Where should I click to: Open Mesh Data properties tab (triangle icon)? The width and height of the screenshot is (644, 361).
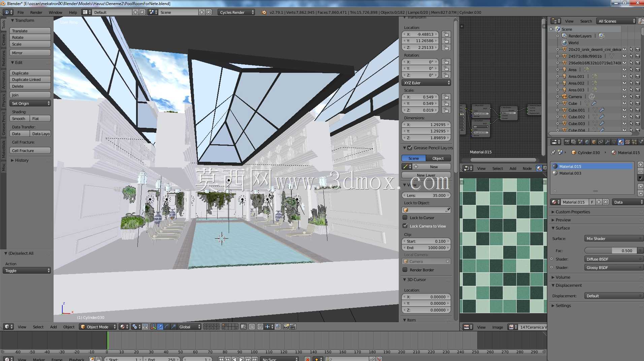614,142
